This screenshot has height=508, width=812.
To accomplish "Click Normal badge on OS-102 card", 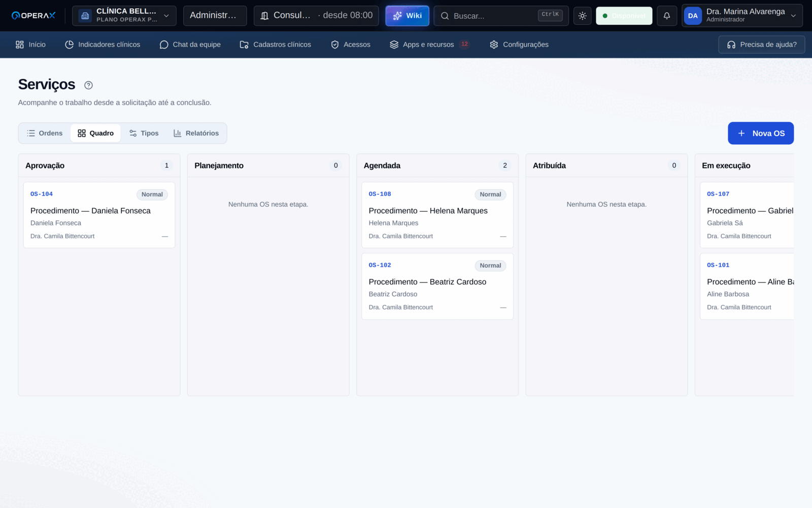I will (490, 266).
